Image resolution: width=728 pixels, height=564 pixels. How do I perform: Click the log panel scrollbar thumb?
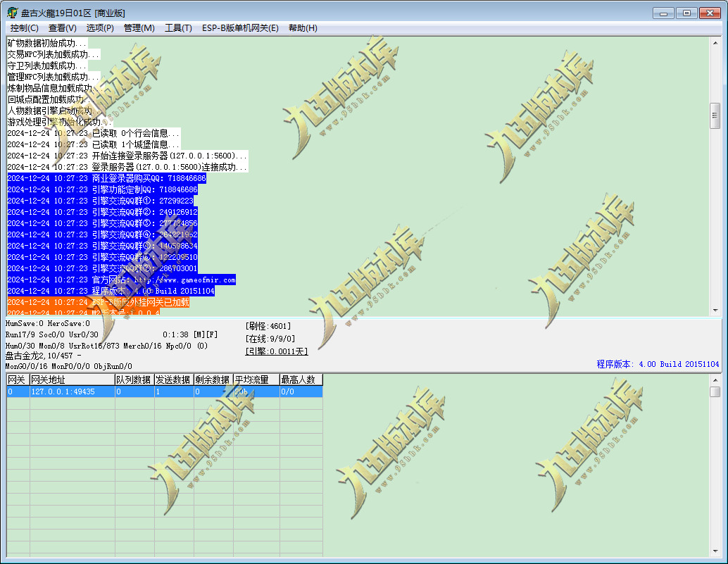pyautogui.click(x=715, y=115)
